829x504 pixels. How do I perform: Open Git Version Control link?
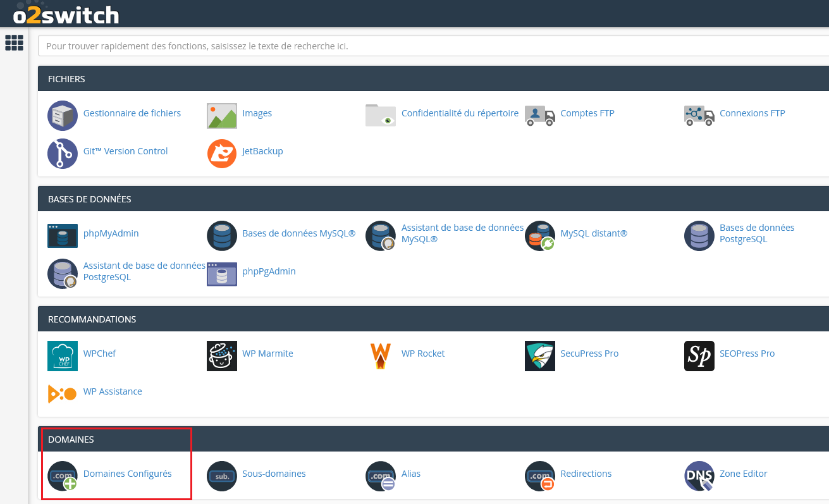coord(126,151)
